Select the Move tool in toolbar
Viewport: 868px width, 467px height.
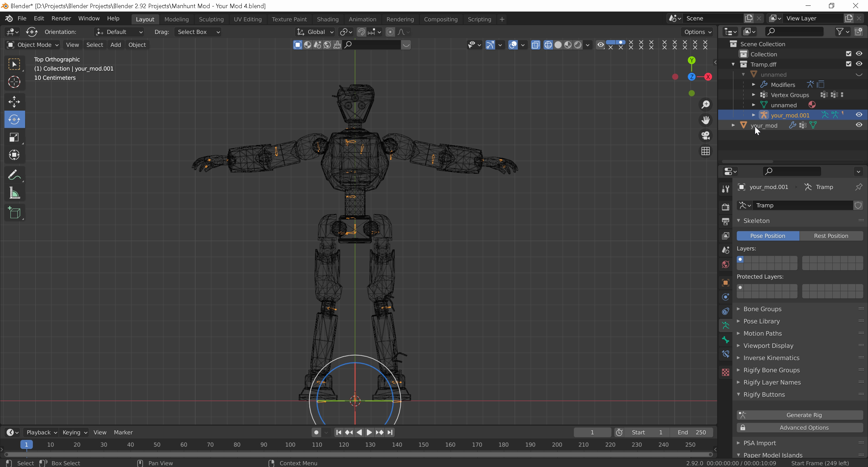[14, 101]
